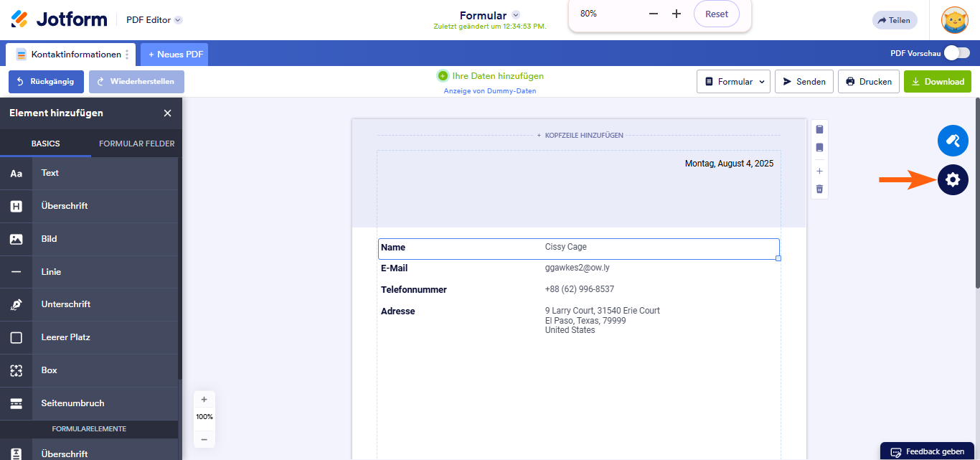Click Ihre Daten hinzufügen link
The width and height of the screenshot is (980, 460).
pos(490,76)
